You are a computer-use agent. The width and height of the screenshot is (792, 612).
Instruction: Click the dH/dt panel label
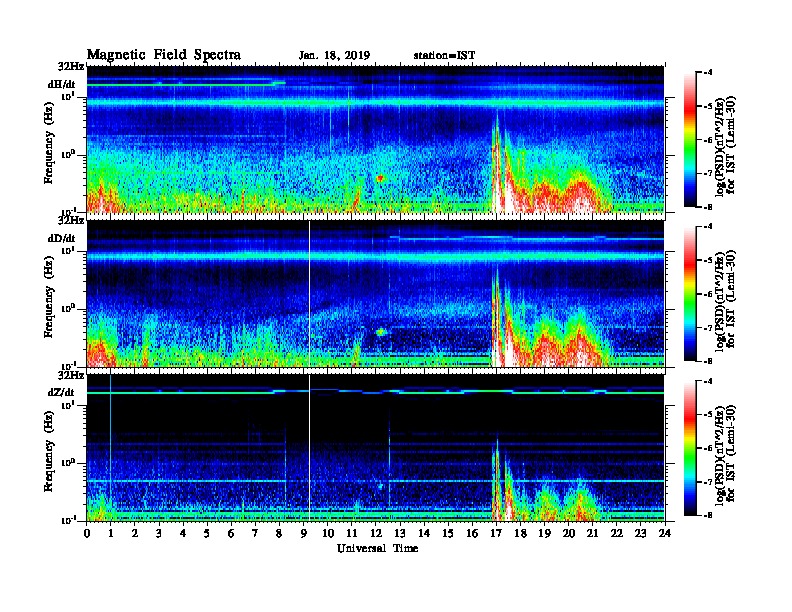pos(61,84)
